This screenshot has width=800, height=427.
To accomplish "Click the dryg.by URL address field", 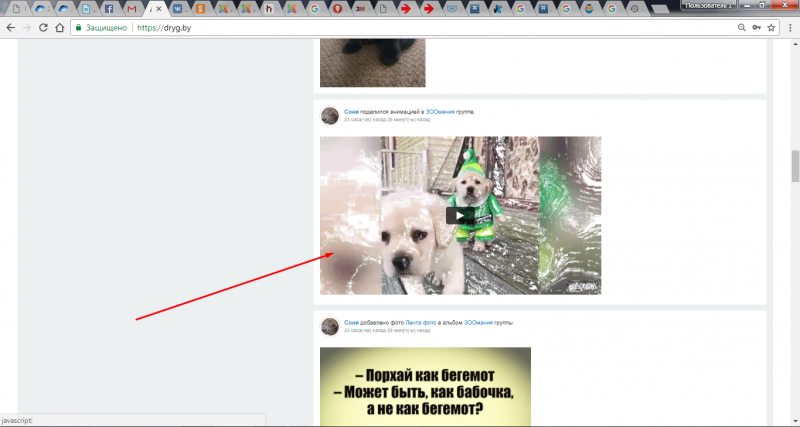I will point(400,28).
